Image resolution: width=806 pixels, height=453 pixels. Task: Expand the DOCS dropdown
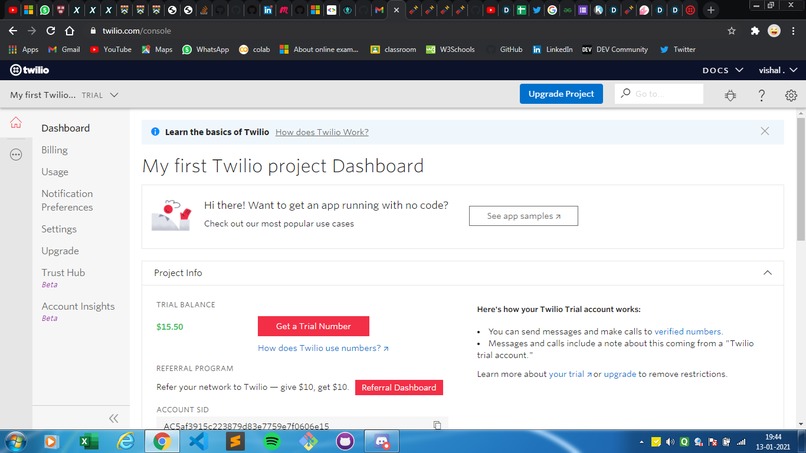tap(723, 70)
